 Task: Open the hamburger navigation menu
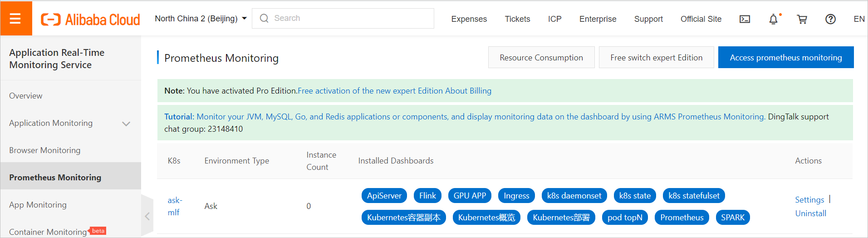click(16, 19)
